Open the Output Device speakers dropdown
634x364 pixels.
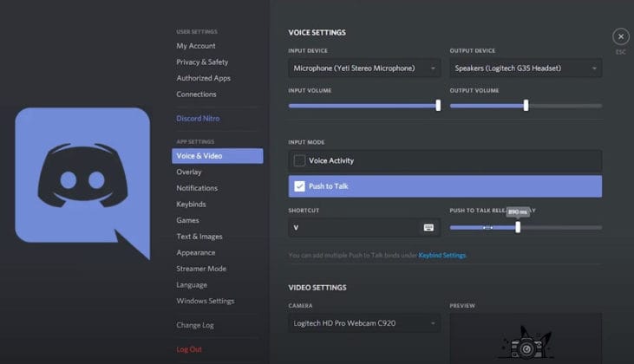tap(526, 68)
